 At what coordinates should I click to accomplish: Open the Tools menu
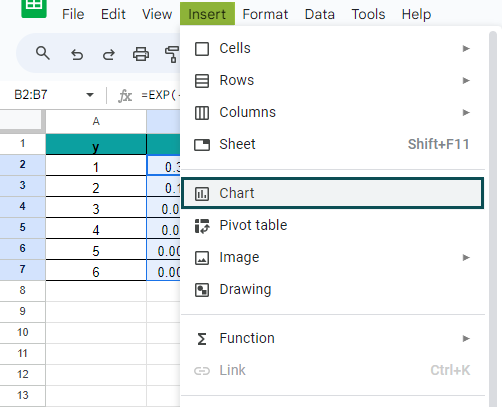click(x=368, y=14)
